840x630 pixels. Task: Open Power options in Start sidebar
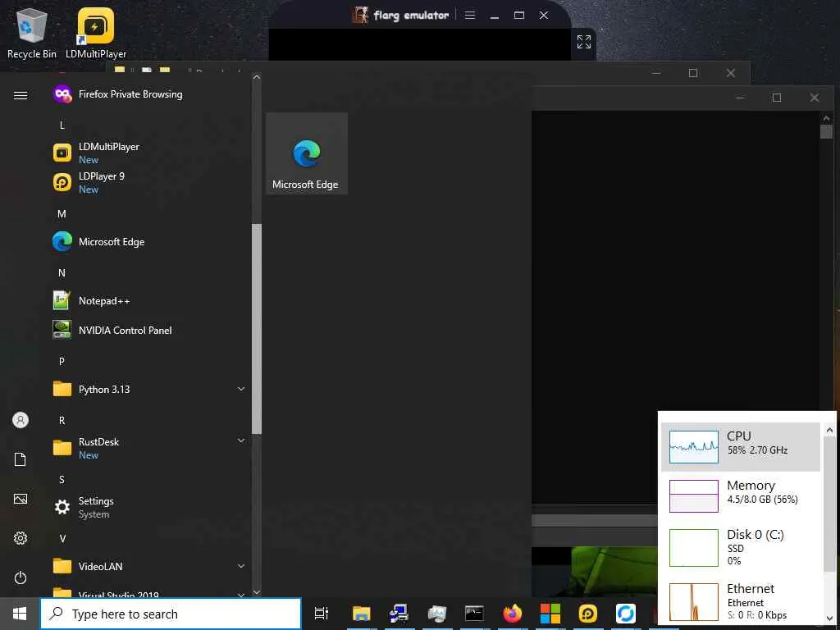21,577
